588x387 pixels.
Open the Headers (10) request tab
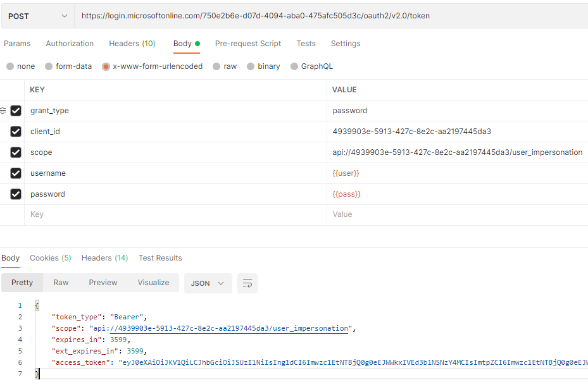[x=132, y=44]
